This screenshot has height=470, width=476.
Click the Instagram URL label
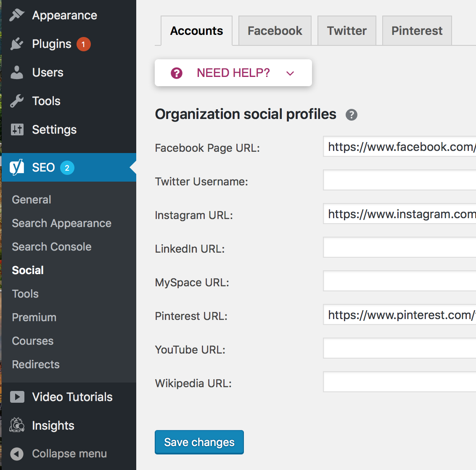click(194, 215)
